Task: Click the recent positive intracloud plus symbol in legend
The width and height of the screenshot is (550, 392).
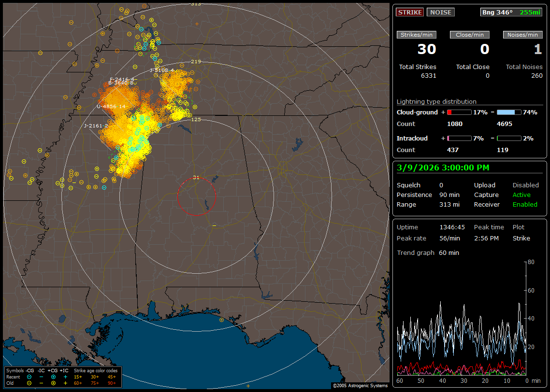Action: pos(65,377)
